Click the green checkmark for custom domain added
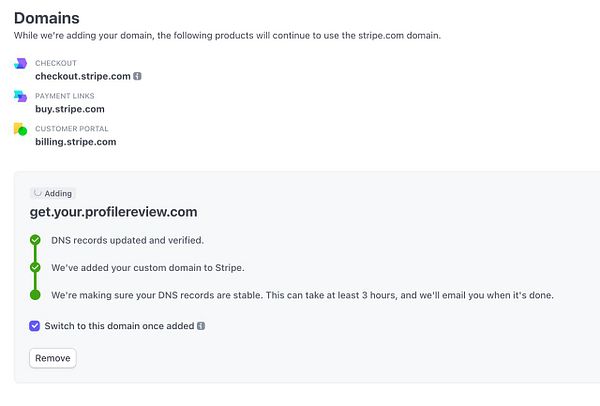The width and height of the screenshot is (600, 406). pos(35,267)
